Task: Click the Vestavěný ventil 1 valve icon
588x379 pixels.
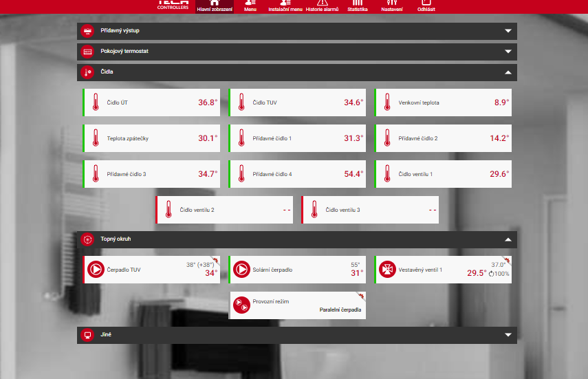Action: tap(387, 270)
